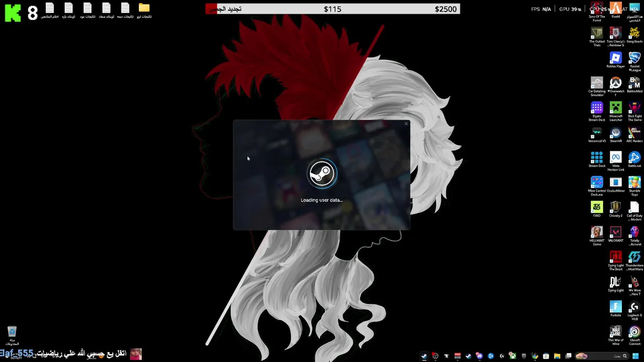Screen dimensions: 644x362
Task: Open Elgato Stream Deck shortcut
Action: point(597,112)
